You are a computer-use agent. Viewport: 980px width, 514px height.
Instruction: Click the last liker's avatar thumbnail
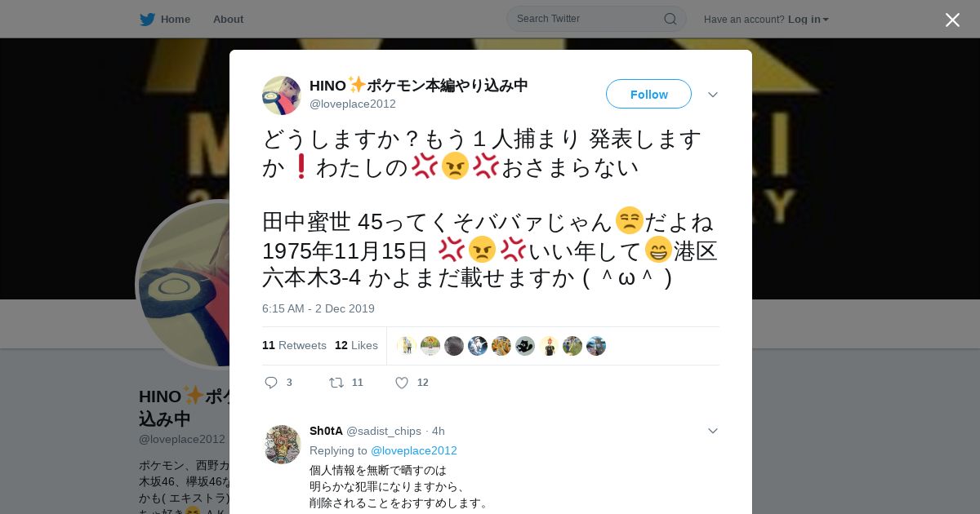[x=596, y=346]
